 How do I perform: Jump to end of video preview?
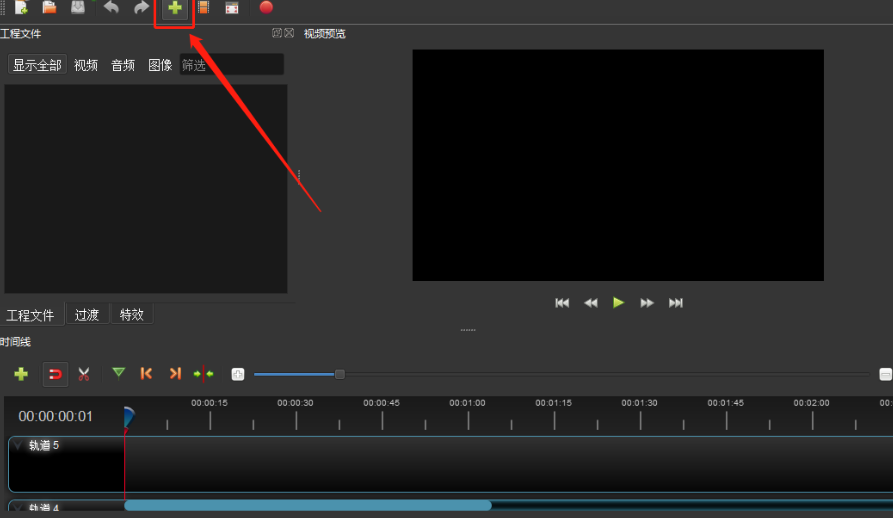point(676,303)
